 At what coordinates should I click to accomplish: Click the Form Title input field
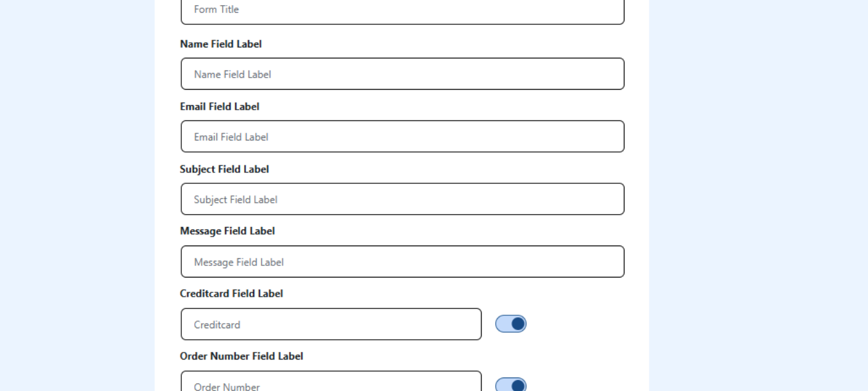pos(402,10)
